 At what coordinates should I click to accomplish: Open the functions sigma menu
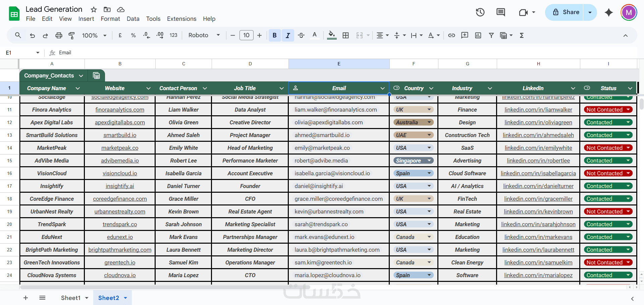pyautogui.click(x=522, y=35)
